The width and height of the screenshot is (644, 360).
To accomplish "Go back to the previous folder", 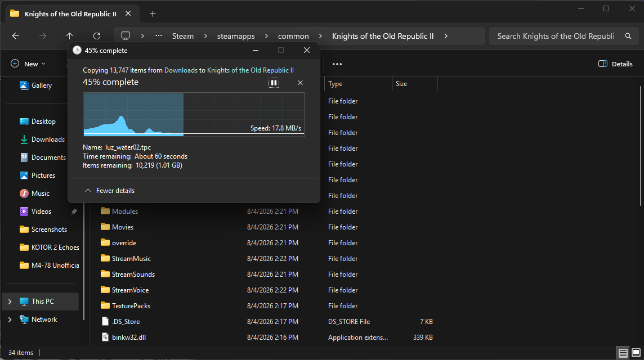I will (x=16, y=36).
